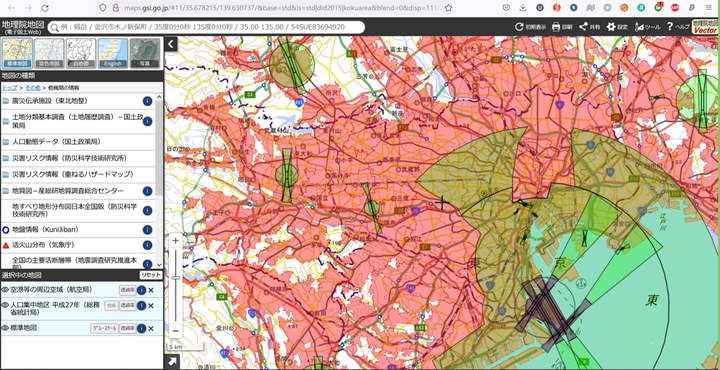The image size is (720, 370).
Task: Toggle visibility of 標準地図 layer
Action: (6, 328)
